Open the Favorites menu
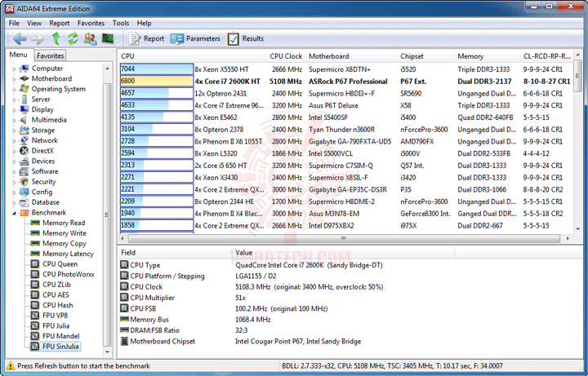The image size is (588, 376). click(x=91, y=23)
